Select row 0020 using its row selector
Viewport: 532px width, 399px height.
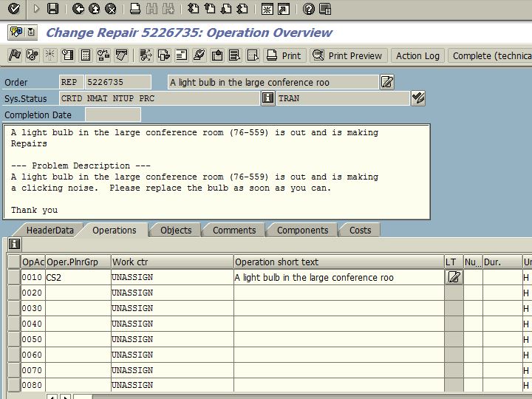pyautogui.click(x=14, y=293)
